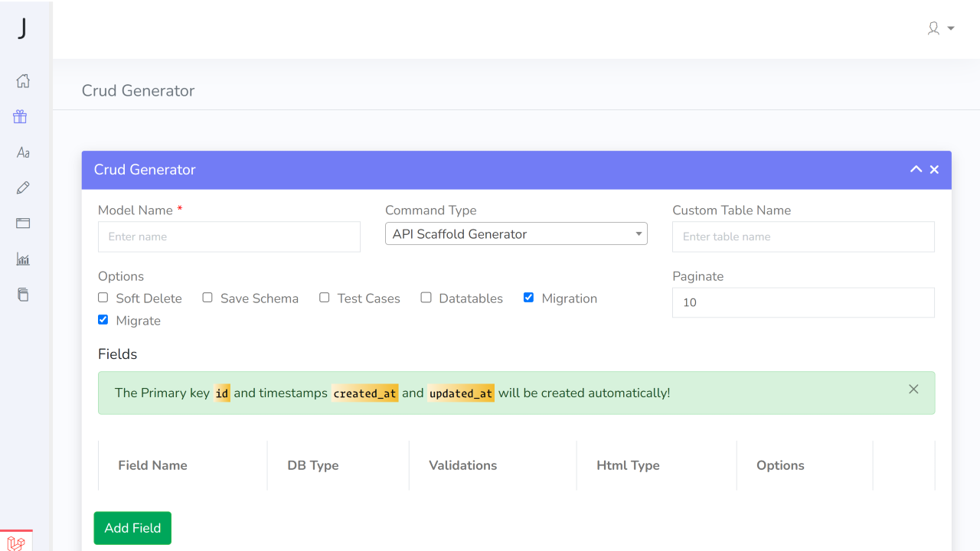Image resolution: width=980 pixels, height=551 pixels.
Task: Select the Field Name column header
Action: click(x=152, y=465)
